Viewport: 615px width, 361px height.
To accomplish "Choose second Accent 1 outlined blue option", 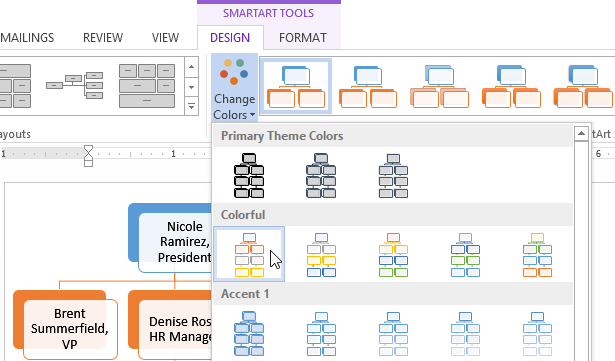I will (321, 334).
